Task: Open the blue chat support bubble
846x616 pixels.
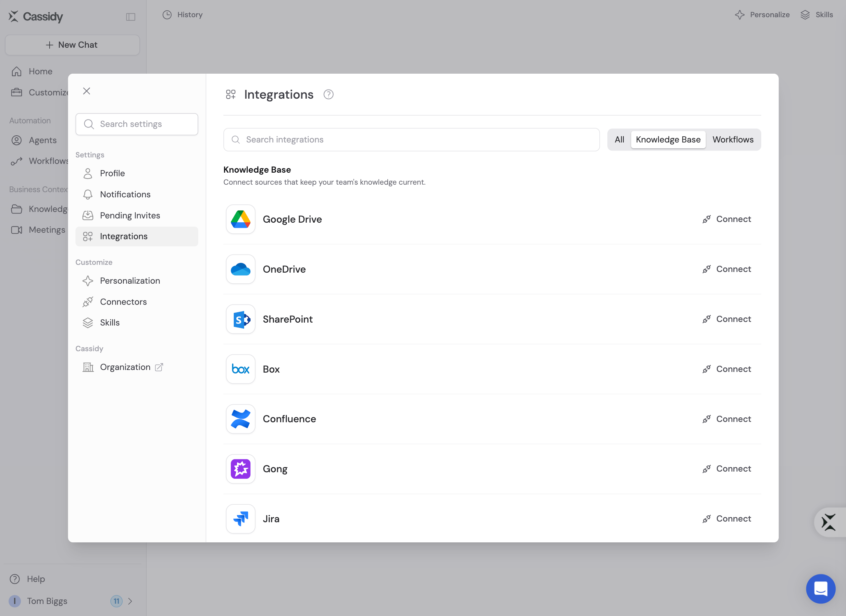Action: pos(821,589)
